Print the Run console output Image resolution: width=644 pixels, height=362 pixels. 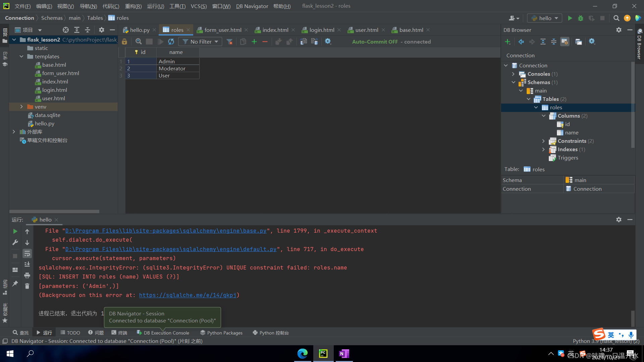(27, 275)
